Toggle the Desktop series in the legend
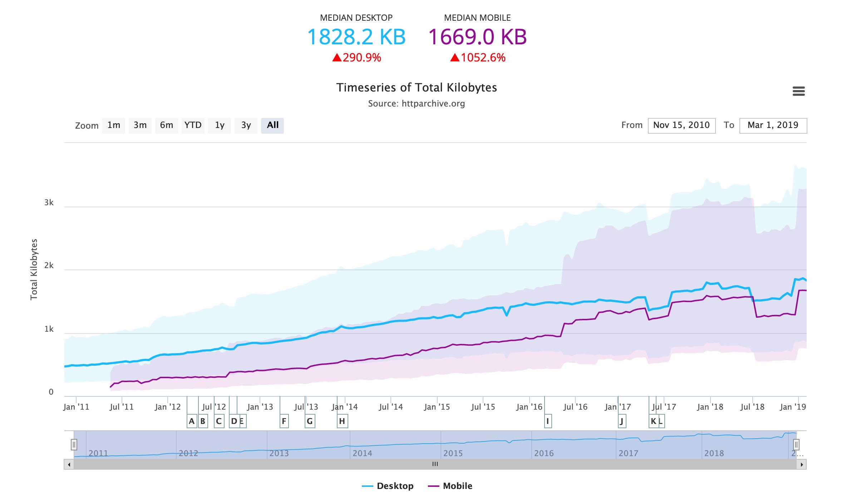This screenshot has height=504, width=856. (x=388, y=486)
